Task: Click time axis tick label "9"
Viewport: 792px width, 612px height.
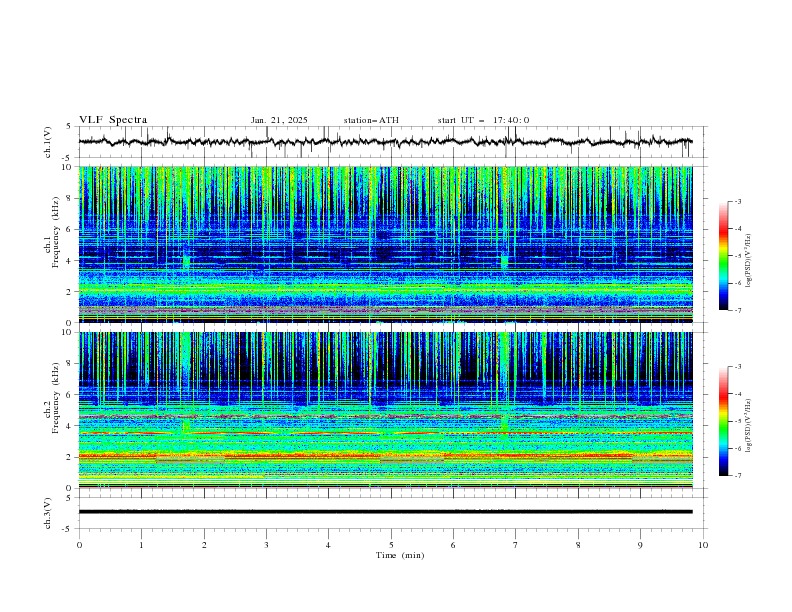Action: click(x=640, y=545)
